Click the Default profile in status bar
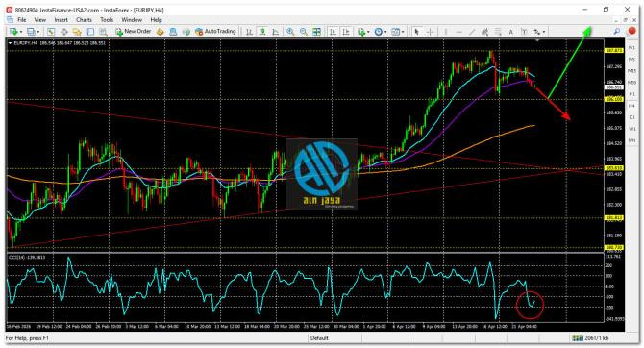 click(x=319, y=338)
